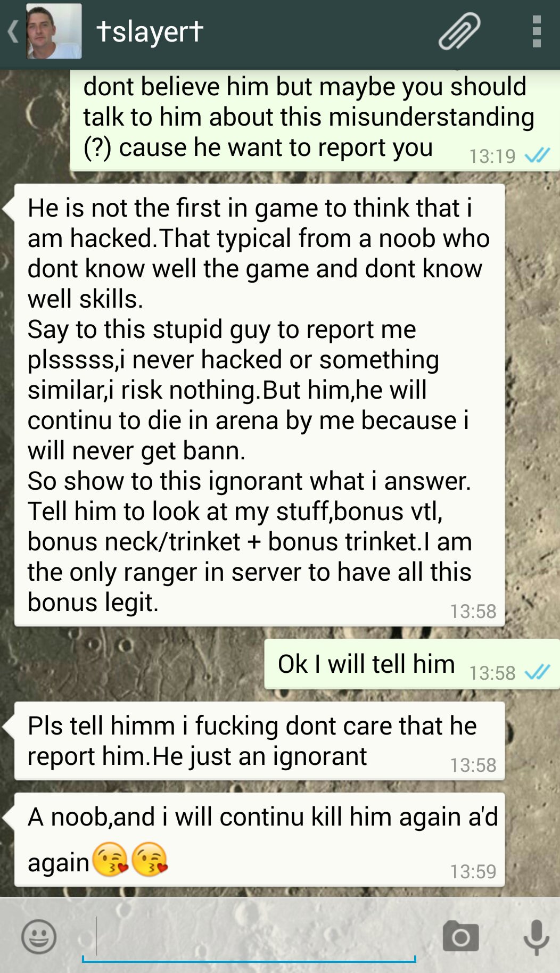Viewport: 560px width, 973px height.
Task: Tap the camera icon to take photo
Action: click(460, 936)
